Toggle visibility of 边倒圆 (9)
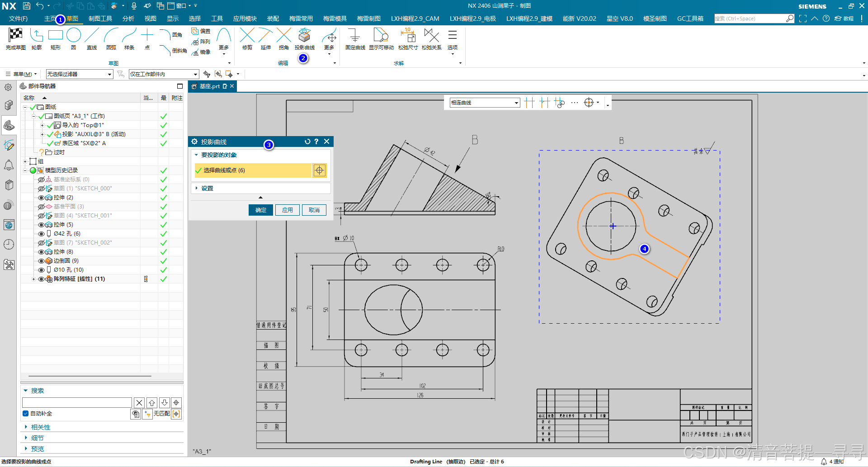The width and height of the screenshot is (868, 467). pyautogui.click(x=41, y=261)
